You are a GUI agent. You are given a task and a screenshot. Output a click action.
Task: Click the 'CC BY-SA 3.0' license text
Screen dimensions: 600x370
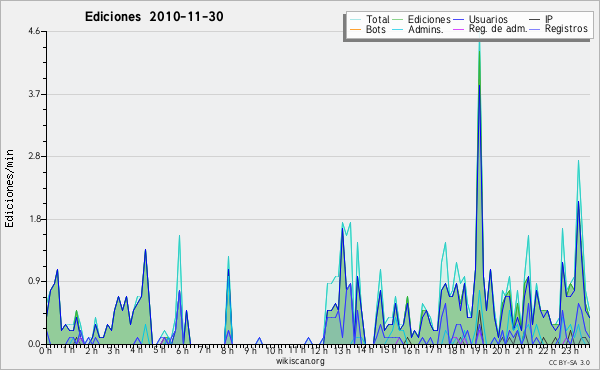pos(569,362)
